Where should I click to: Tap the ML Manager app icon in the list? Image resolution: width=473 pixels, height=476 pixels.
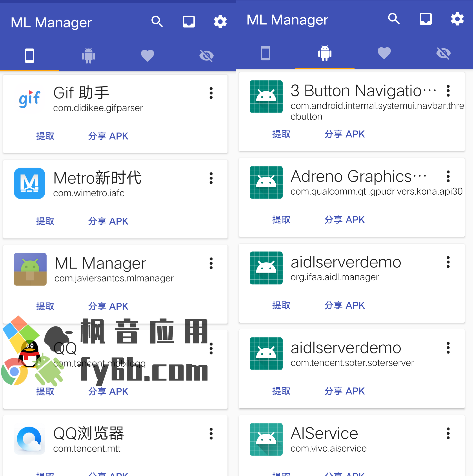[x=30, y=269]
